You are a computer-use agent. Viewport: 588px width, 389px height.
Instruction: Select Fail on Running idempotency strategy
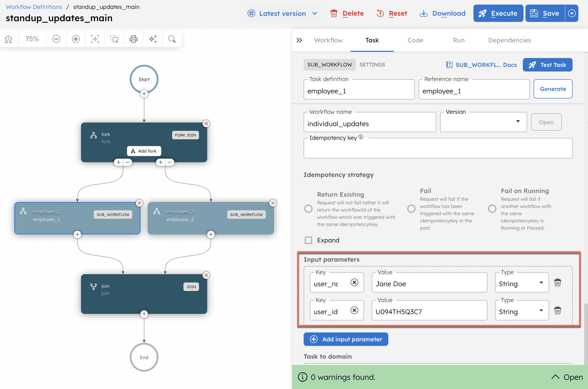(x=492, y=209)
